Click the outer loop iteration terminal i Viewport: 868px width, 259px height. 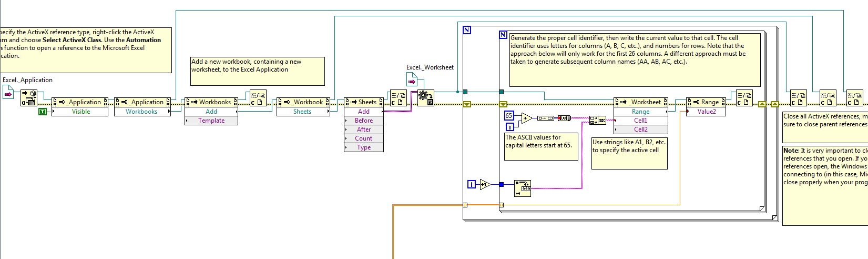[x=472, y=184]
